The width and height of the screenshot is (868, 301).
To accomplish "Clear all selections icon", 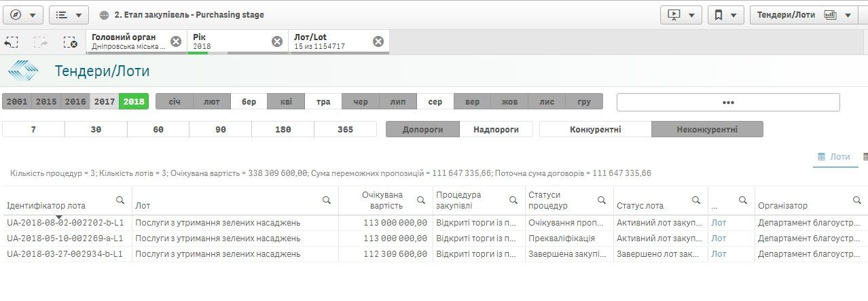I will click(70, 42).
